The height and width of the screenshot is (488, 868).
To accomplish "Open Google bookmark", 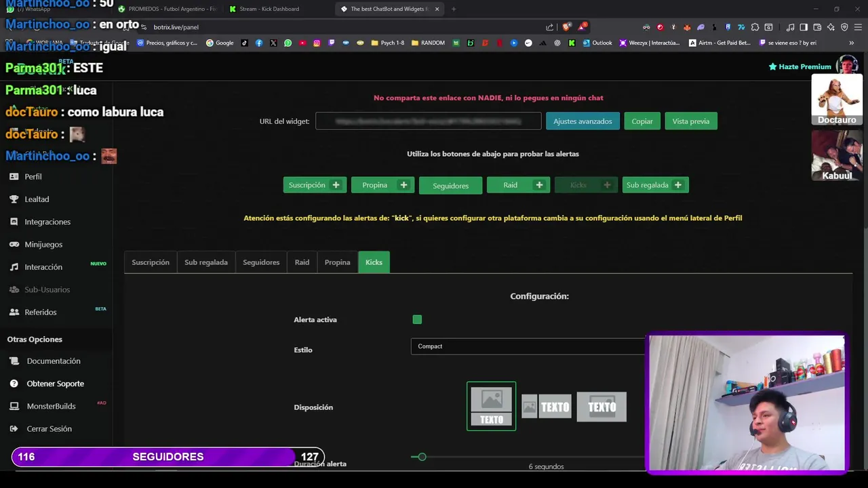I will 220,43.
